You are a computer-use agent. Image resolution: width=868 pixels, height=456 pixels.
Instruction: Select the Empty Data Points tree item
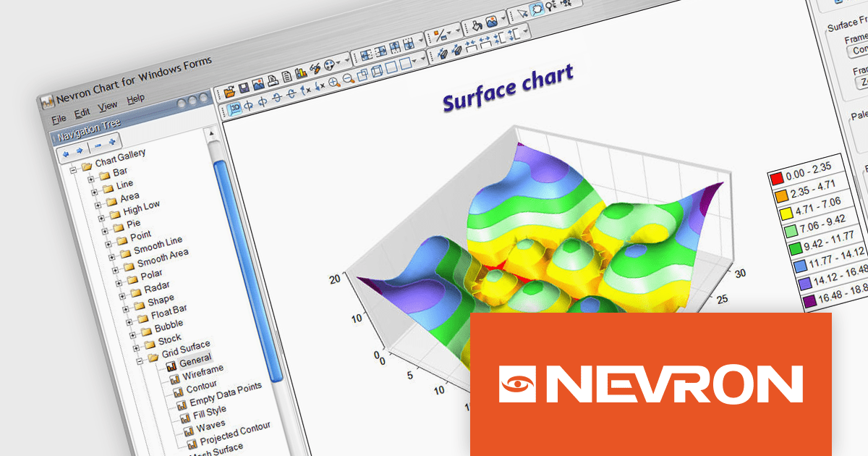(225, 396)
